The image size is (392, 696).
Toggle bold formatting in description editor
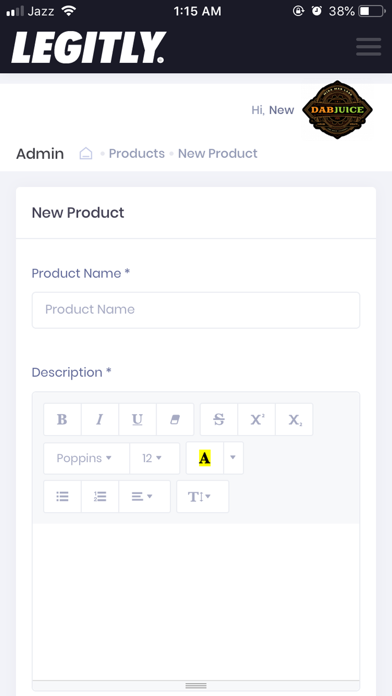pyautogui.click(x=62, y=419)
